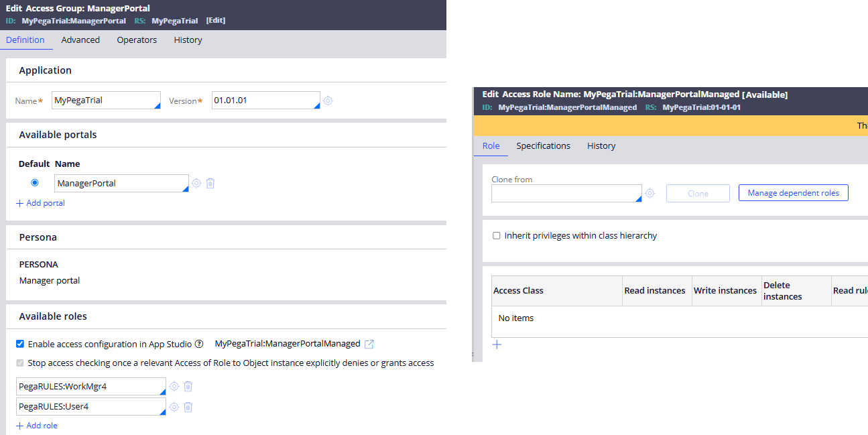Open rule icon beside Clone from field
The image size is (868, 435).
[649, 193]
